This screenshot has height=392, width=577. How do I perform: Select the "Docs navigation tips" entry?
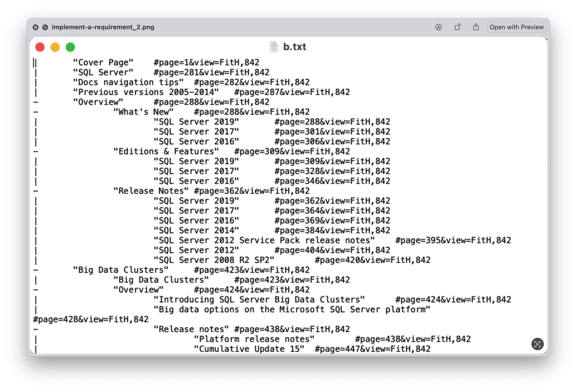pyautogui.click(x=128, y=82)
